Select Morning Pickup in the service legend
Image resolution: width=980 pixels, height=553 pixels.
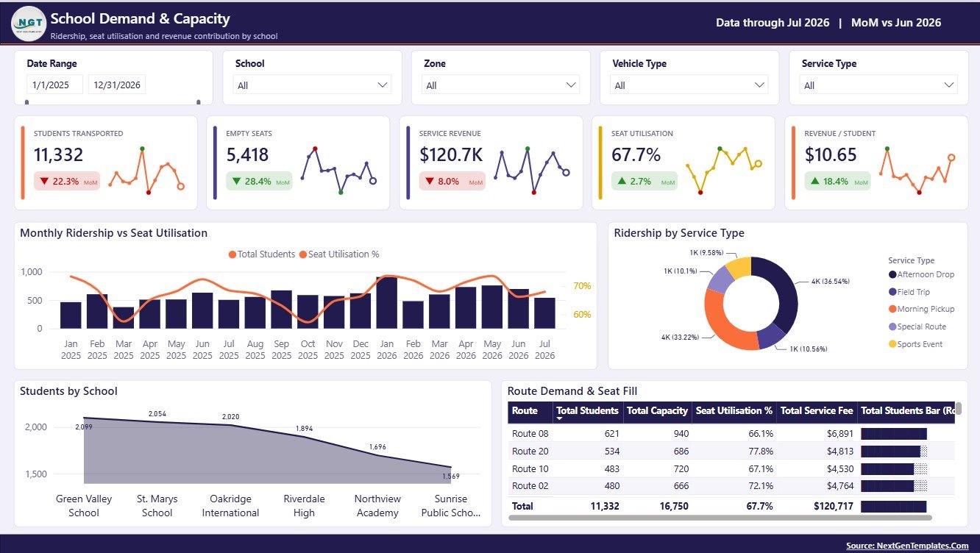tap(921, 310)
